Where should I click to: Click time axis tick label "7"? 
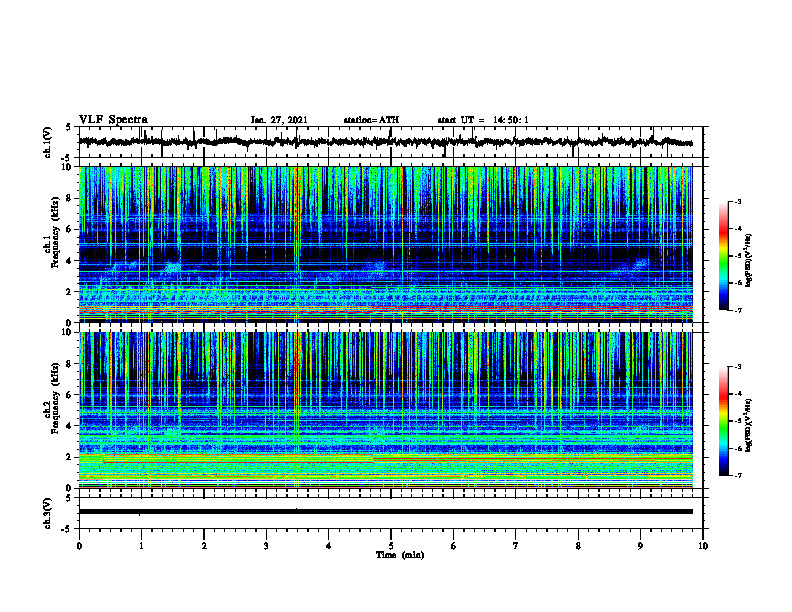(516, 546)
